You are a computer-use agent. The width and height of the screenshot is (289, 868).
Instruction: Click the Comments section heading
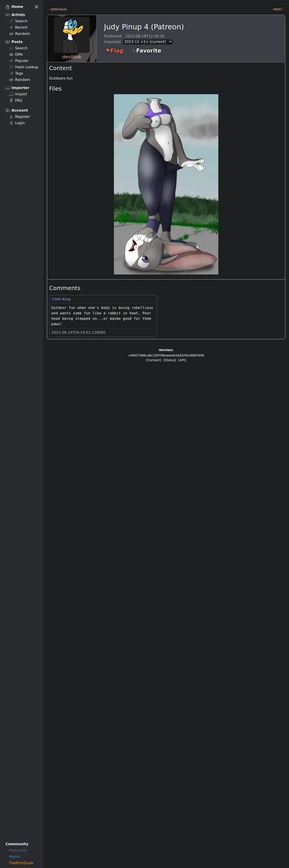[x=65, y=288]
